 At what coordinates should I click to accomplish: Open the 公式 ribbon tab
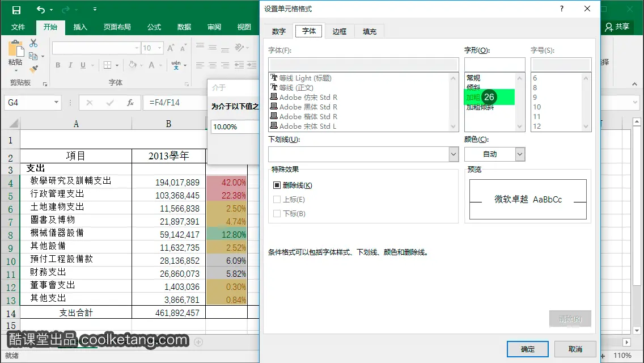pos(154,27)
